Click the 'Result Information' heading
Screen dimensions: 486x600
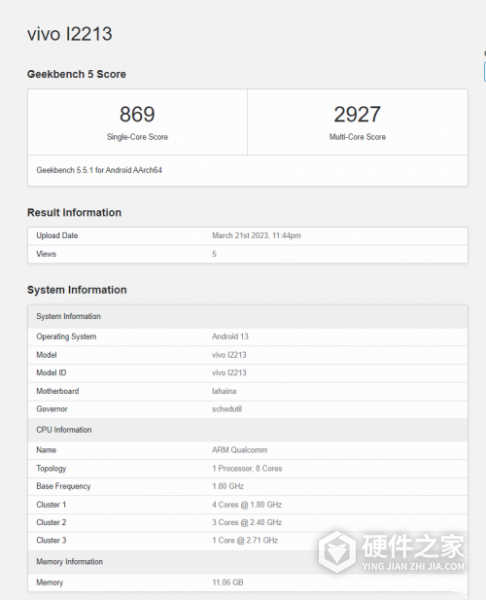74,212
